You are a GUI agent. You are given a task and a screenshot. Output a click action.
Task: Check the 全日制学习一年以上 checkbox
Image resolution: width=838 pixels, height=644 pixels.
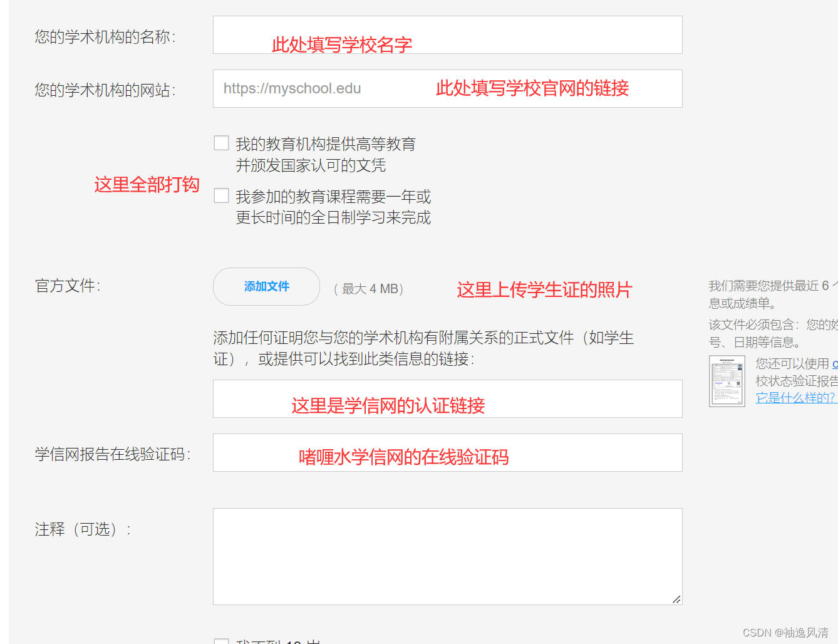coord(221,195)
